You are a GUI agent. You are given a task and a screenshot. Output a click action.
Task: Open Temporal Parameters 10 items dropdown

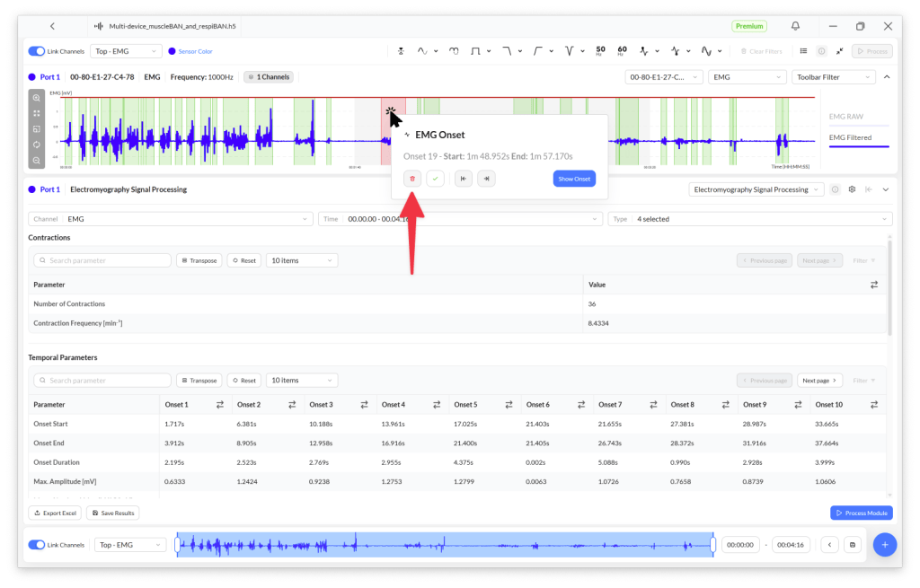tap(302, 381)
